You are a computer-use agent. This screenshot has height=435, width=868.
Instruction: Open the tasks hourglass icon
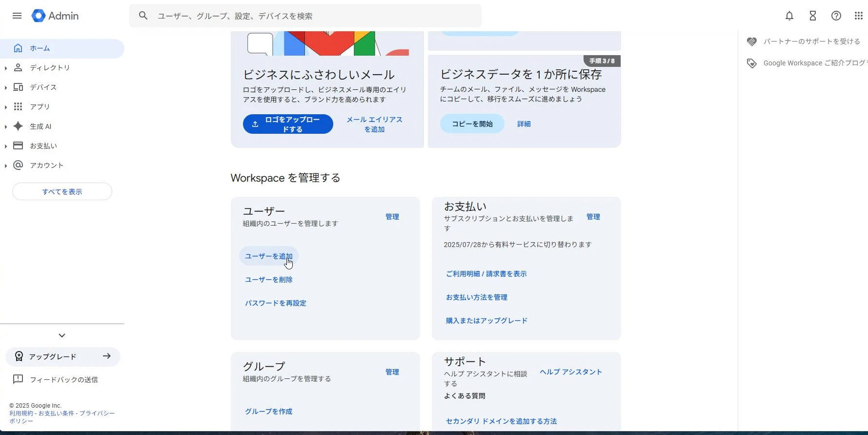coord(813,16)
